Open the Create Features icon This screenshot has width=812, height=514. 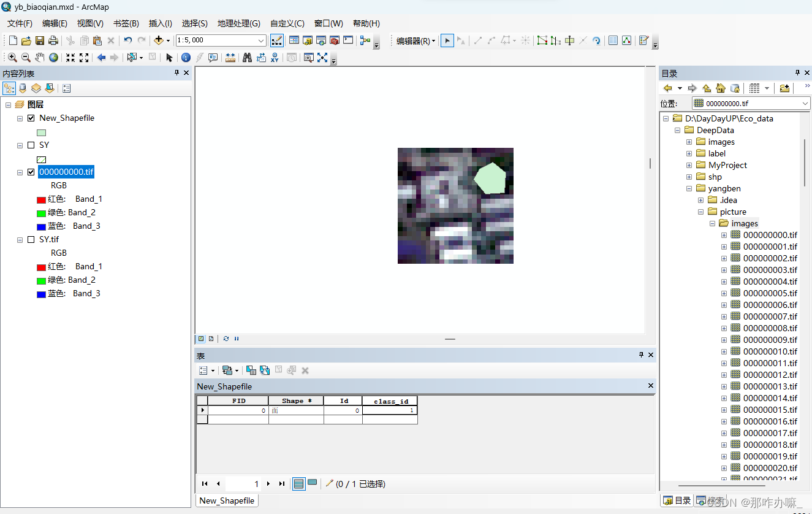pyautogui.click(x=643, y=40)
